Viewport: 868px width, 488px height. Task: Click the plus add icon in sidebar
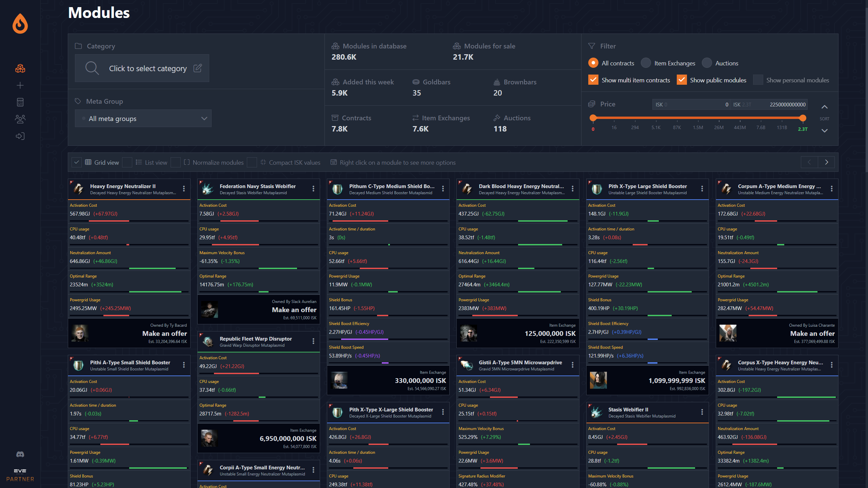coord(20,85)
